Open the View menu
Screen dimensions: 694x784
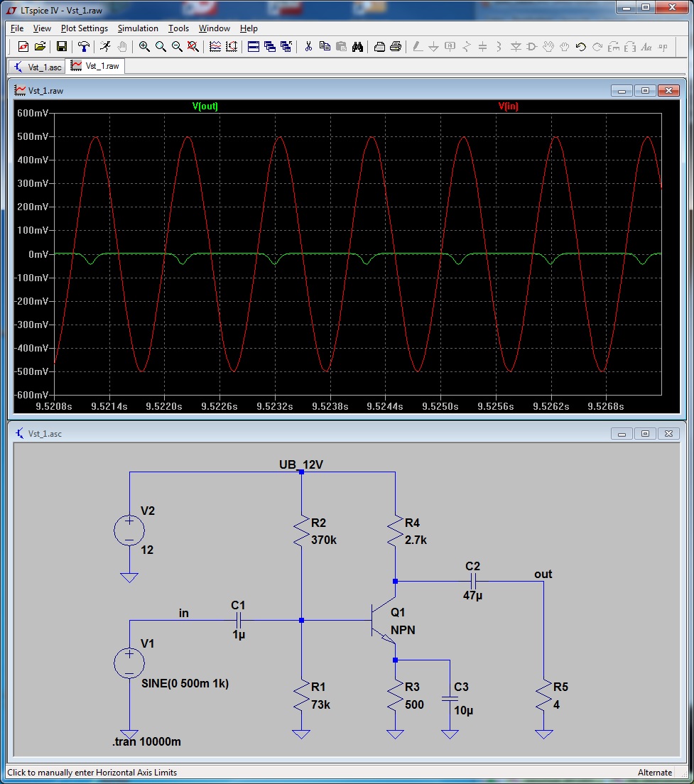pyautogui.click(x=42, y=28)
